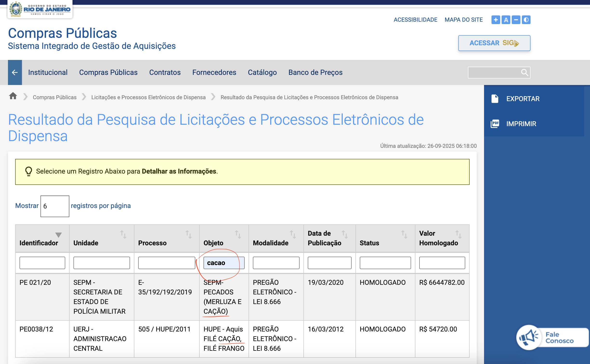Increase font size with plus icon
Image resolution: width=590 pixels, height=364 pixels.
click(x=496, y=20)
